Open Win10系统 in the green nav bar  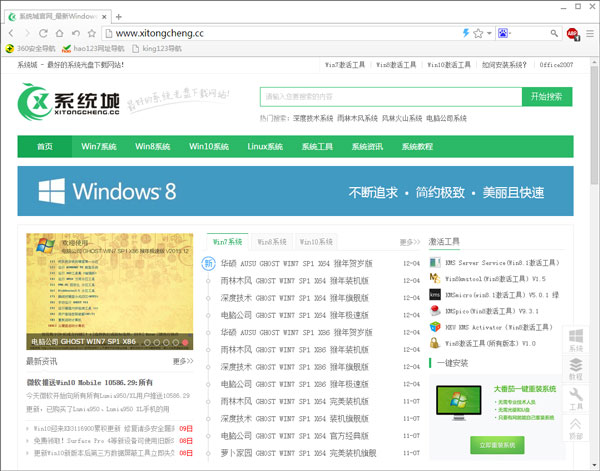tap(209, 147)
